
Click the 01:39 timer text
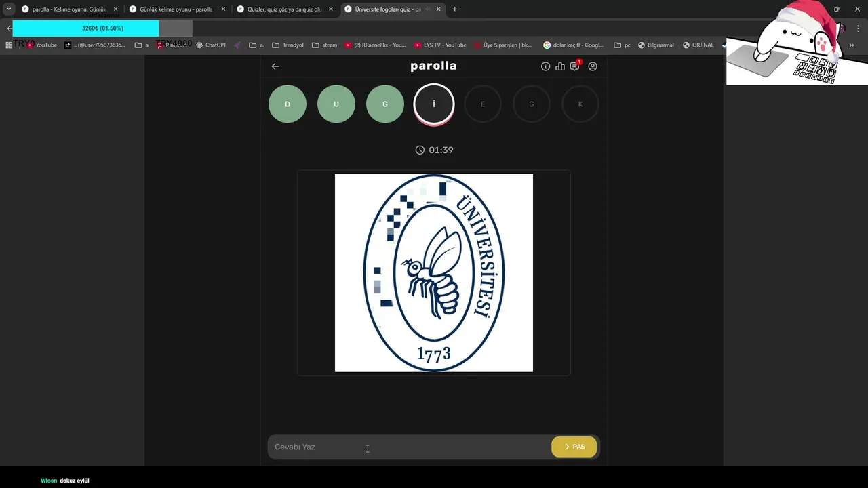441,150
